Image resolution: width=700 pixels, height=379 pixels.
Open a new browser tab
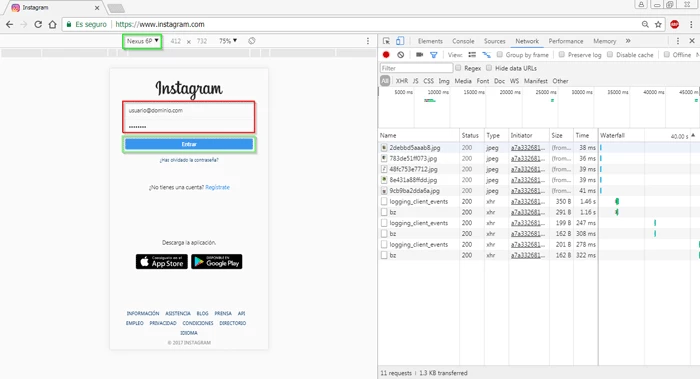[x=116, y=8]
